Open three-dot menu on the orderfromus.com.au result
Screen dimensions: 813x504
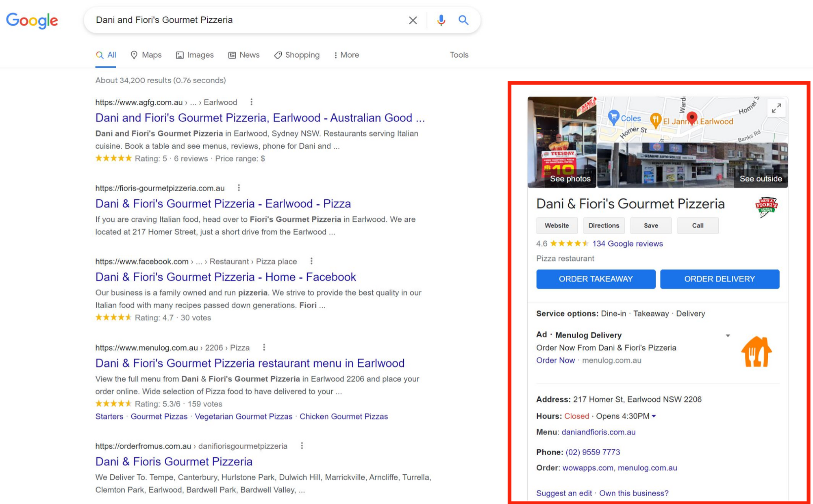click(x=301, y=446)
